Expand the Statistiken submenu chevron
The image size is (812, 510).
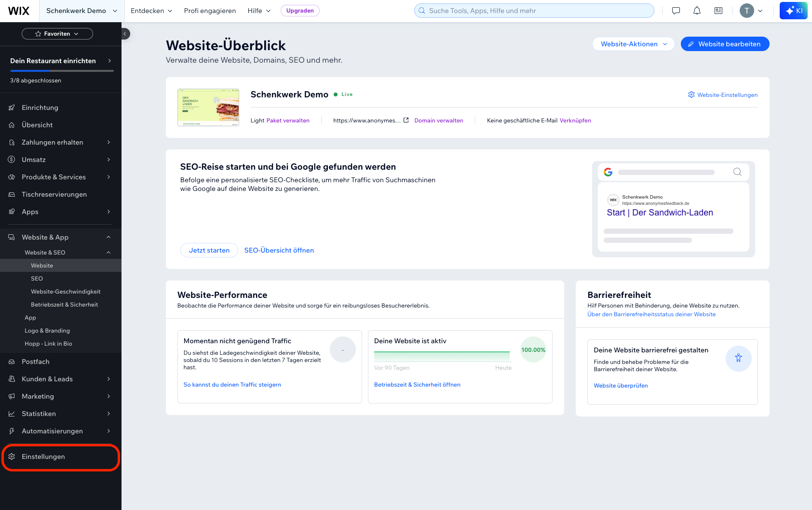tap(108, 414)
